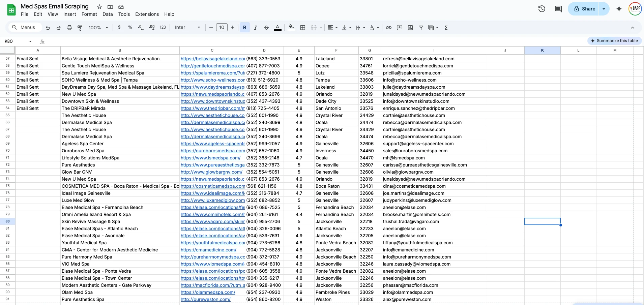Image resolution: width=644 pixels, height=305 pixels.
Task: Open the glowbargnv.com link
Action: 211,172
